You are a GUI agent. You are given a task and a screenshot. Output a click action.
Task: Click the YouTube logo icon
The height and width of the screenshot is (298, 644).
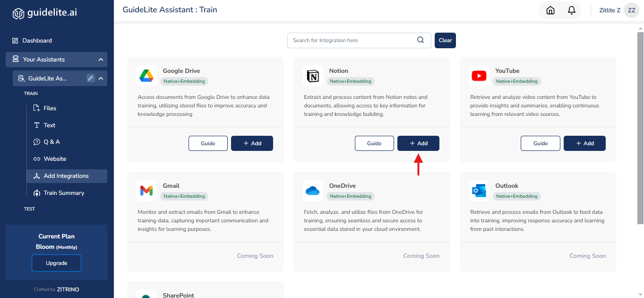(479, 76)
